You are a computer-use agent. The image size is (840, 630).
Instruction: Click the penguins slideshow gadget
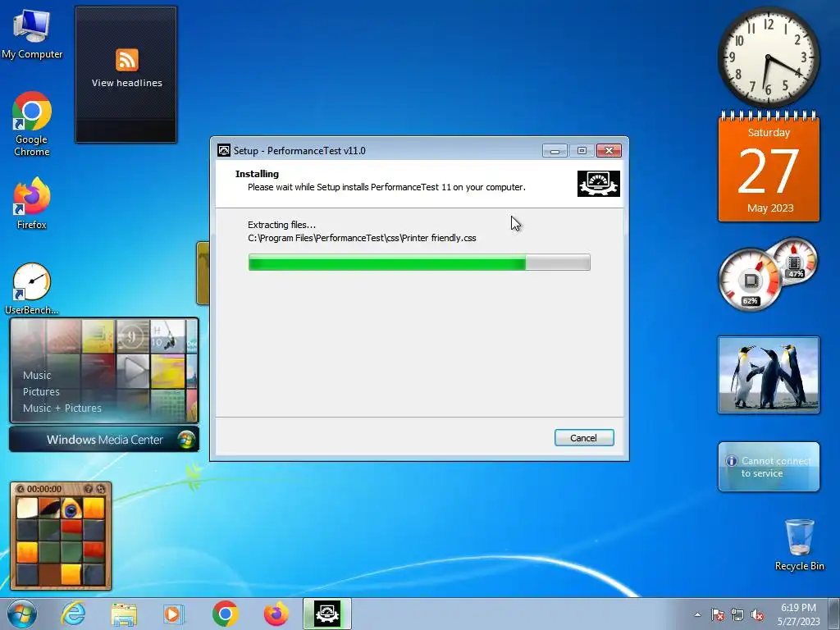(768, 375)
